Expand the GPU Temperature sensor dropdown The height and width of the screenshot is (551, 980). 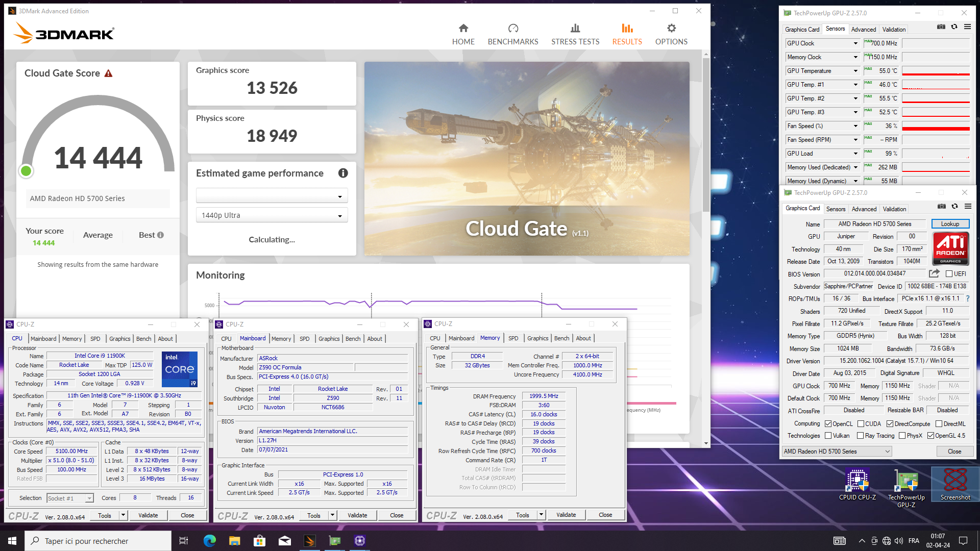[x=855, y=71]
